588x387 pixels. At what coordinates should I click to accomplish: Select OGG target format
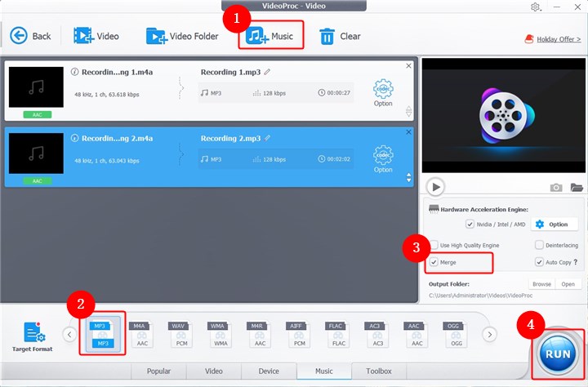coord(455,334)
